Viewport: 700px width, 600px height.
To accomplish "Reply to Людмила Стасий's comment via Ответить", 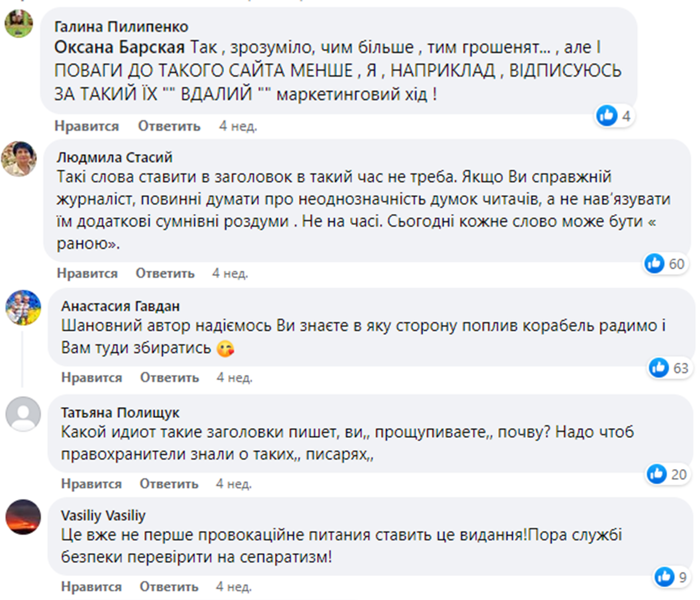I will click(x=165, y=273).
